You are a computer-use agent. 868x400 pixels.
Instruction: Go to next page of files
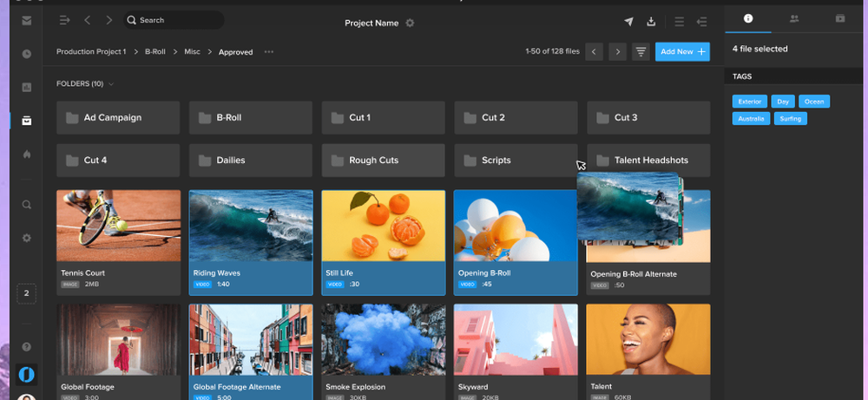(618, 52)
